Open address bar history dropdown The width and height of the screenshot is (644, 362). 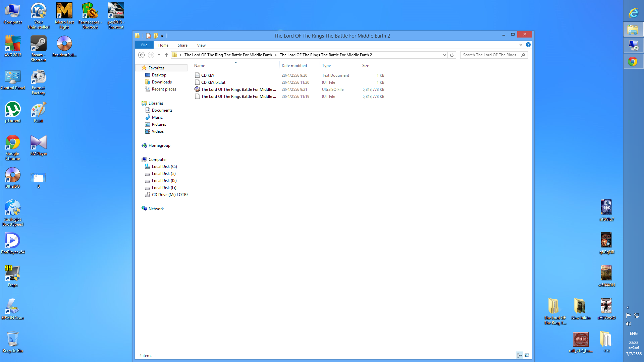(x=444, y=55)
